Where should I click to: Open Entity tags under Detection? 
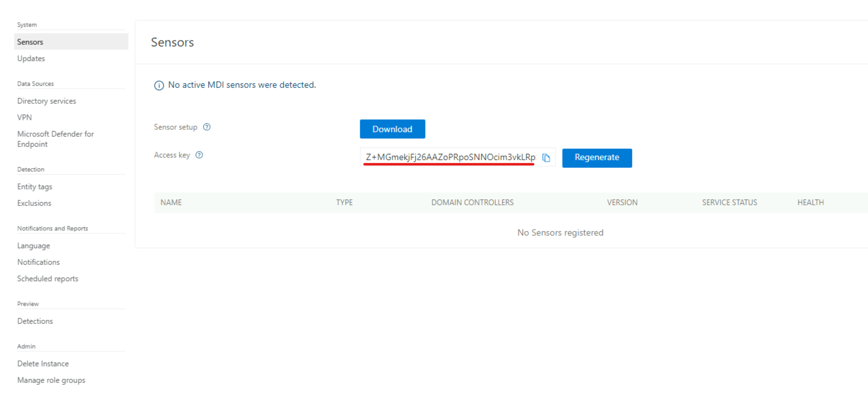(x=35, y=187)
